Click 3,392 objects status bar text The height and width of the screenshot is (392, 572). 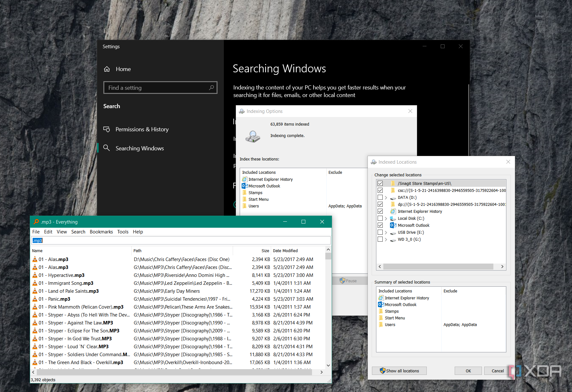pos(43,380)
